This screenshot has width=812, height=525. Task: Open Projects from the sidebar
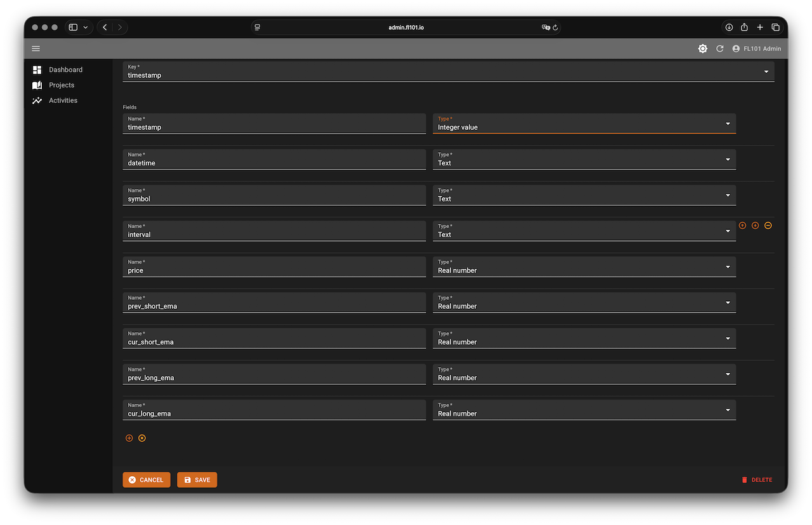(x=62, y=85)
